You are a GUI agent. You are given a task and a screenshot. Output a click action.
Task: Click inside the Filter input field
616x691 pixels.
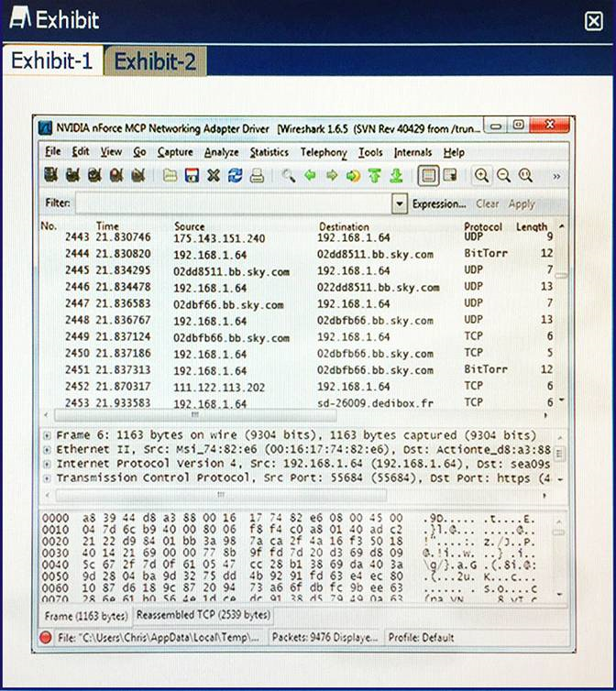(234, 203)
